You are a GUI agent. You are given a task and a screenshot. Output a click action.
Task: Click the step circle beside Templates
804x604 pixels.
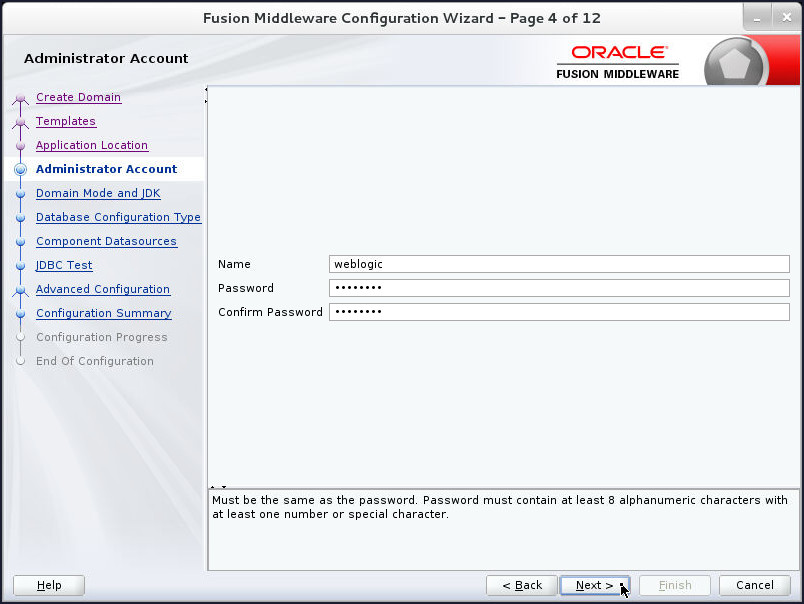click(x=21, y=121)
